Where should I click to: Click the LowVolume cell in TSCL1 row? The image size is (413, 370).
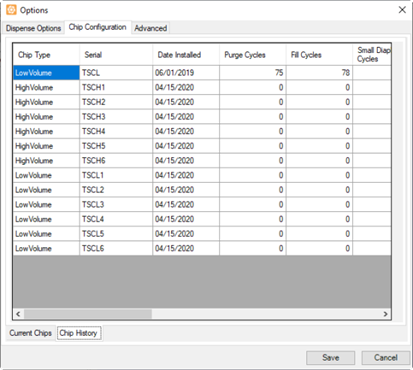tap(46, 175)
